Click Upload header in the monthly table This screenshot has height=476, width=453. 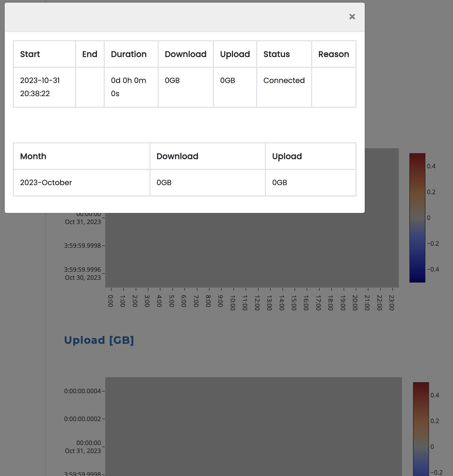pyautogui.click(x=287, y=156)
